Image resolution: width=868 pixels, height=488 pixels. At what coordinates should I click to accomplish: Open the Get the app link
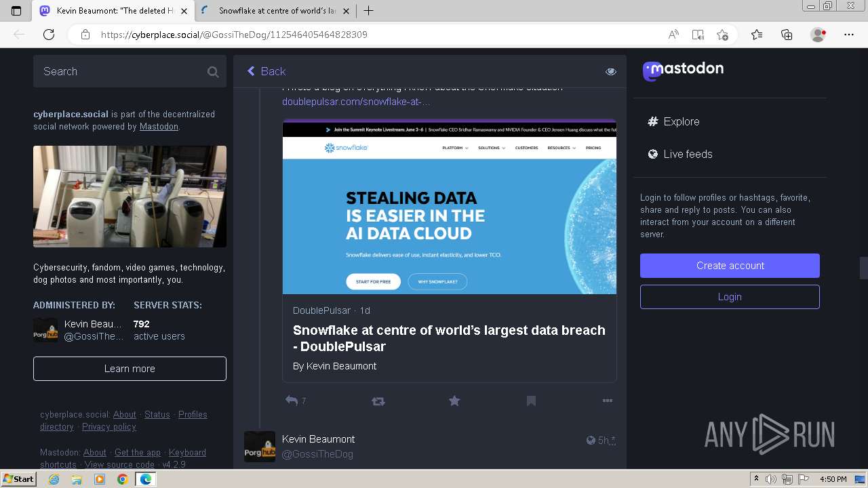138,453
